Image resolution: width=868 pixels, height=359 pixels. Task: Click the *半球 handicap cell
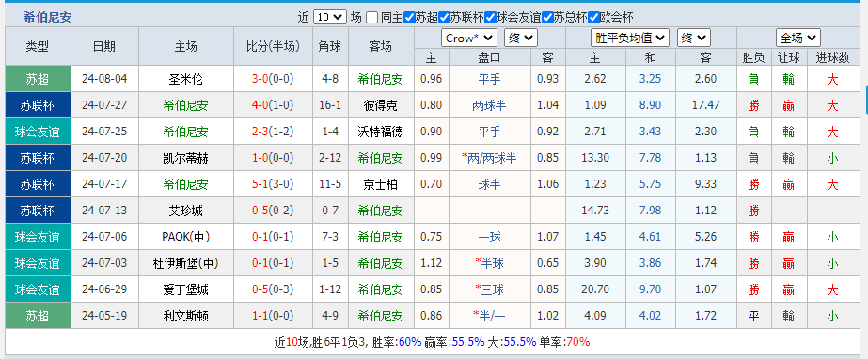click(x=489, y=263)
